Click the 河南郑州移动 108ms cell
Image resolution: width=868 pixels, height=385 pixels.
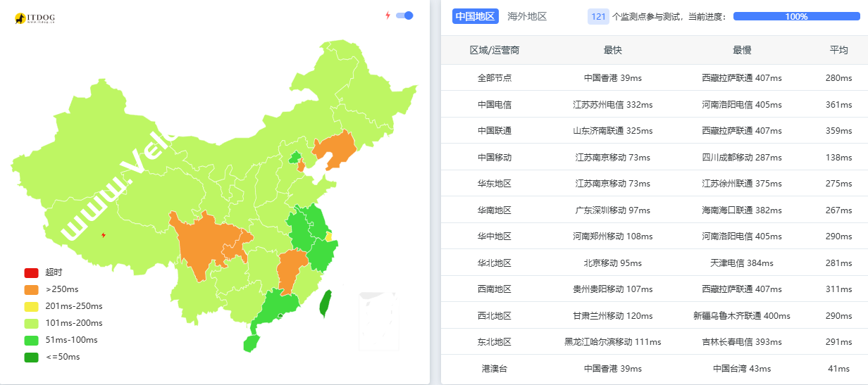point(613,236)
